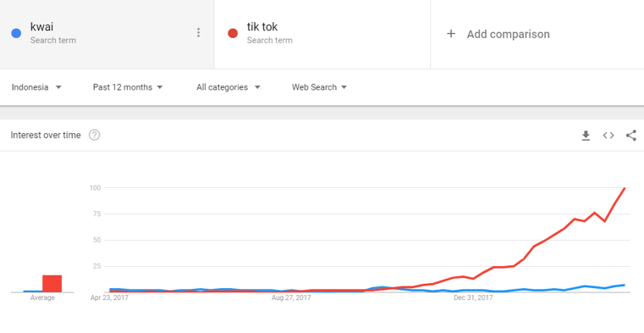The width and height of the screenshot is (644, 333).
Task: Edit the tik tok search term
Action: [262, 27]
